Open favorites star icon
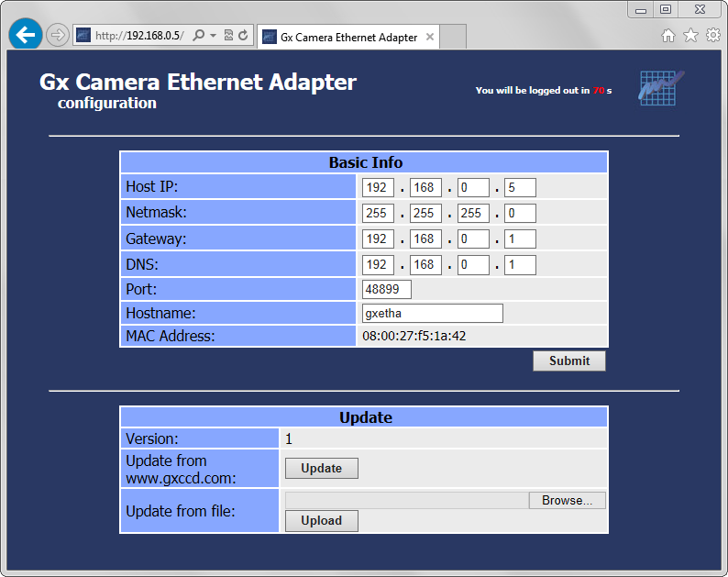 [690, 36]
